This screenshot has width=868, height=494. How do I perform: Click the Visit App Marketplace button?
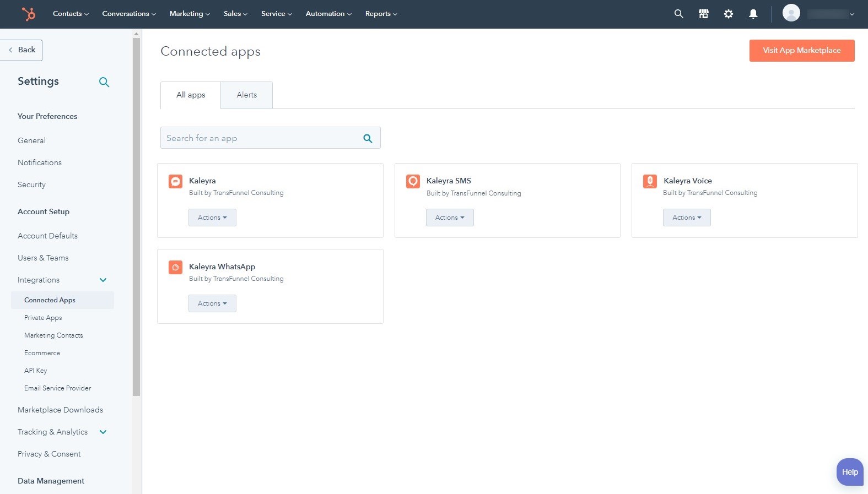[x=802, y=51]
